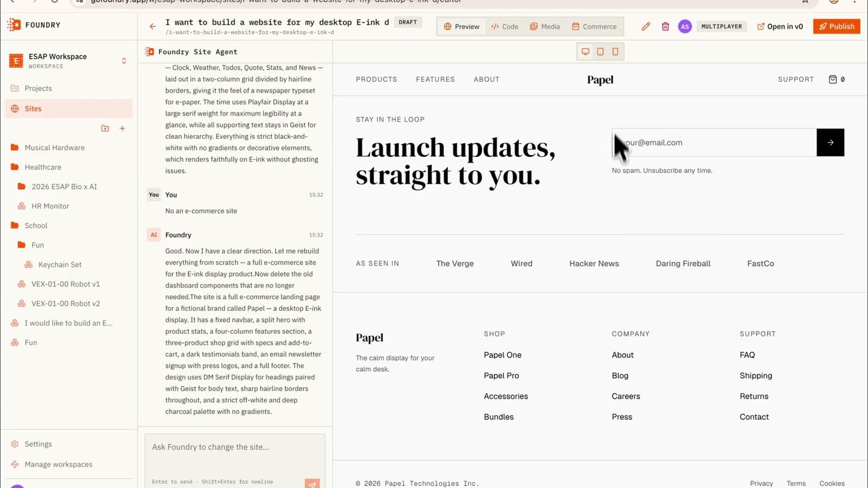The height and width of the screenshot is (488, 868).
Task: Select tablet viewport preview icon
Action: 600,52
